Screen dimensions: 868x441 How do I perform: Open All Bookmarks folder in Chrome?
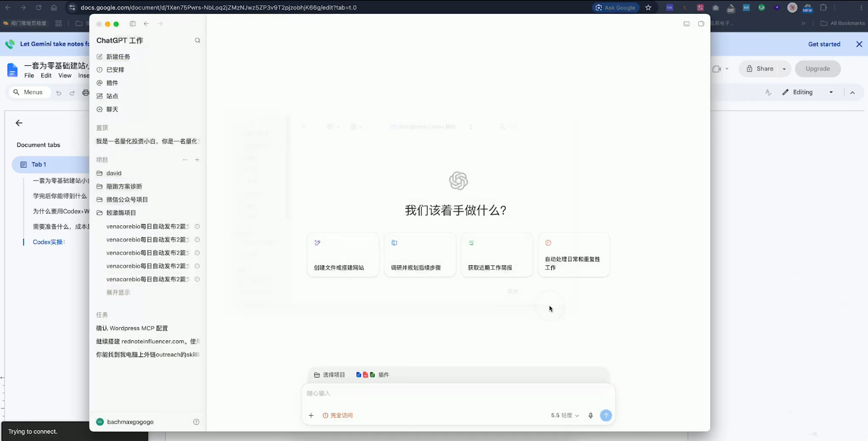tap(843, 23)
